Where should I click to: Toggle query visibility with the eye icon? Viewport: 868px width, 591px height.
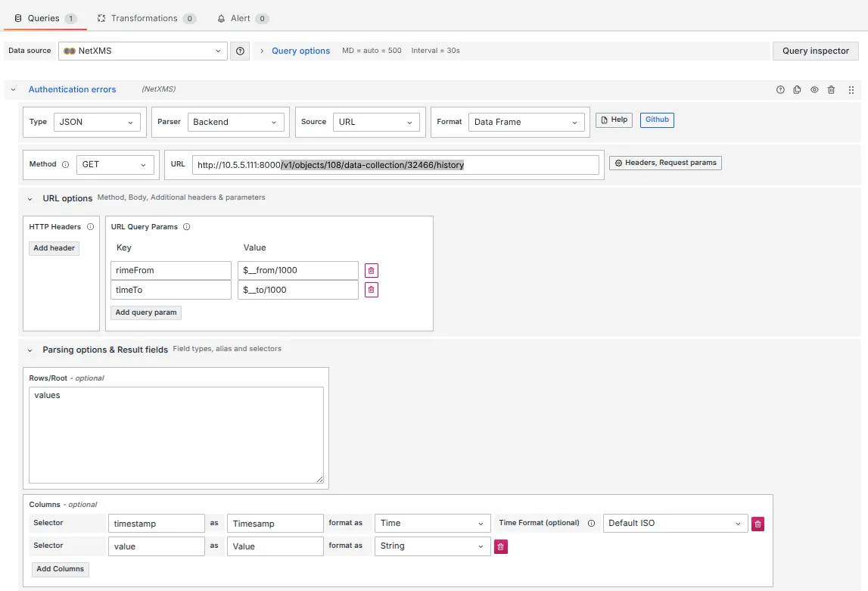pyautogui.click(x=814, y=89)
